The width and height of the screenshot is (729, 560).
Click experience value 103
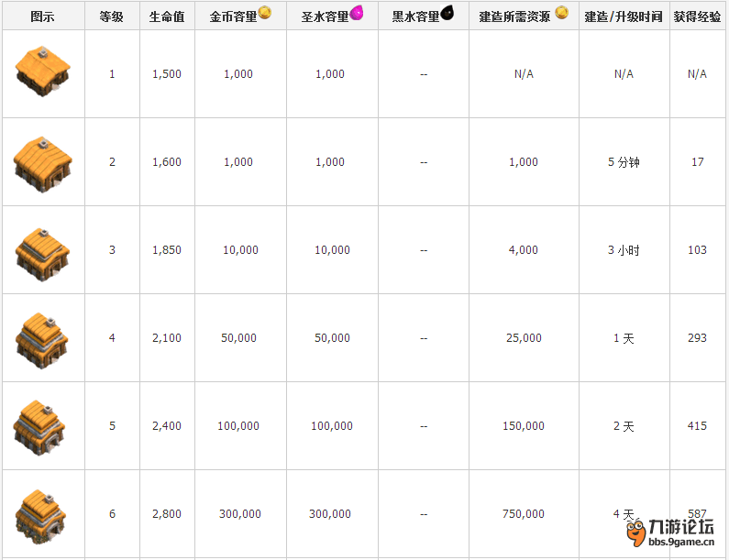[x=698, y=250]
